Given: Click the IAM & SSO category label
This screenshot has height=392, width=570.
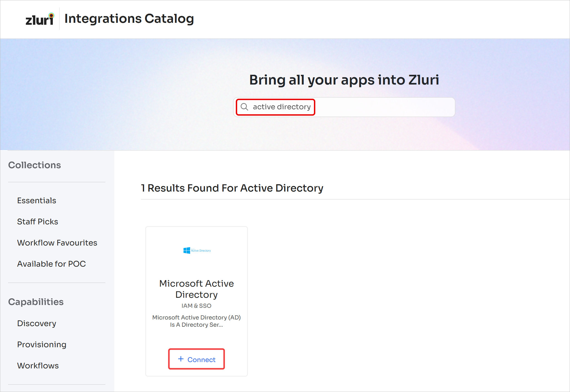Looking at the screenshot, I should (x=197, y=306).
